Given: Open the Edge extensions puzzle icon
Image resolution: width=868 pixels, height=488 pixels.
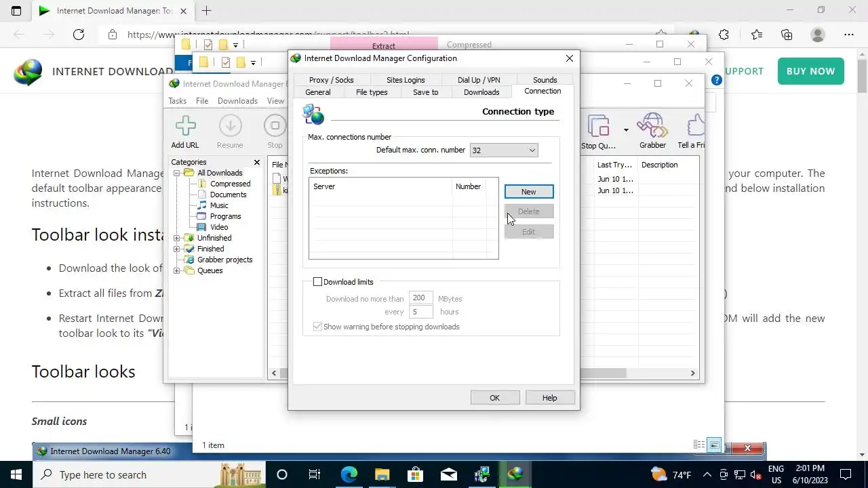Looking at the screenshot, I should point(724,35).
